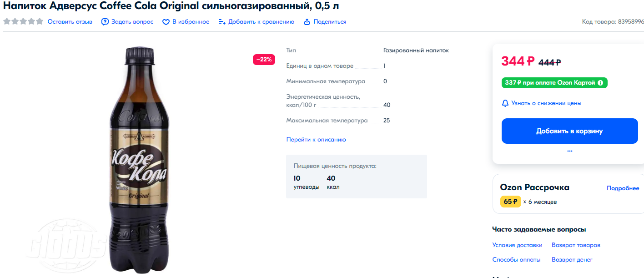The height and width of the screenshot is (278, 644).
Task: Click product code 'Код товара'
Action: pos(613,22)
